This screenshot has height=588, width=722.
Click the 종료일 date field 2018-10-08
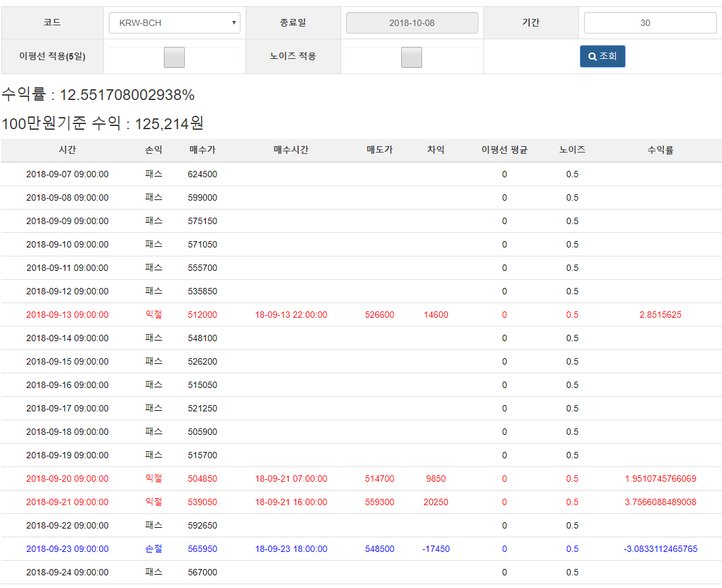(x=412, y=23)
